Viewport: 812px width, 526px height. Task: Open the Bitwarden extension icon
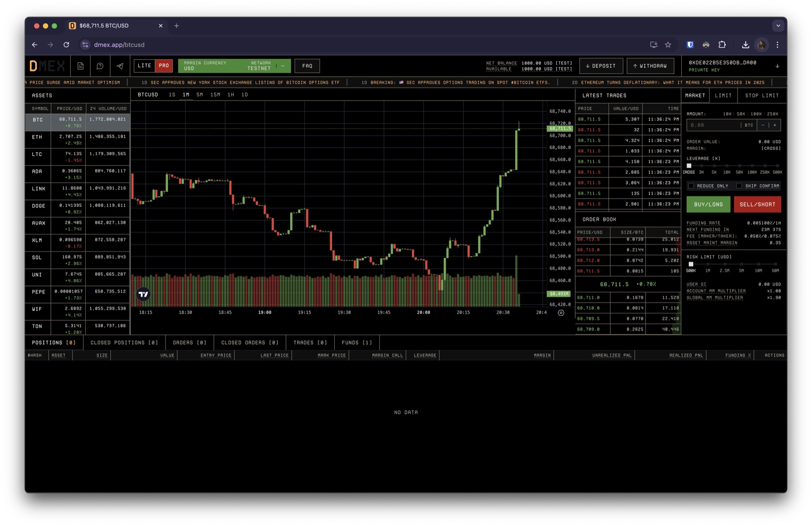click(x=690, y=45)
